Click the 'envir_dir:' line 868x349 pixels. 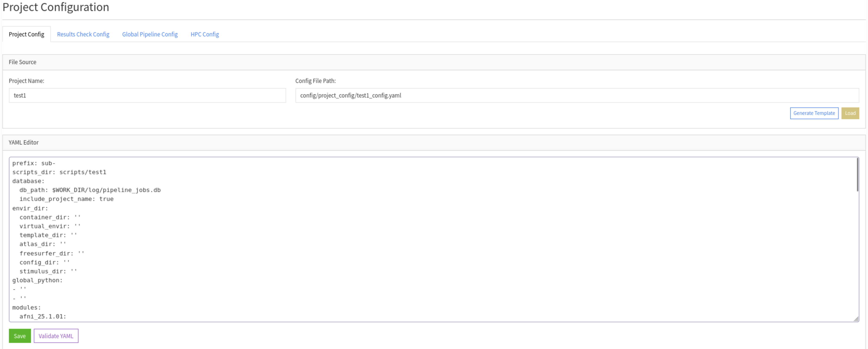pos(30,208)
